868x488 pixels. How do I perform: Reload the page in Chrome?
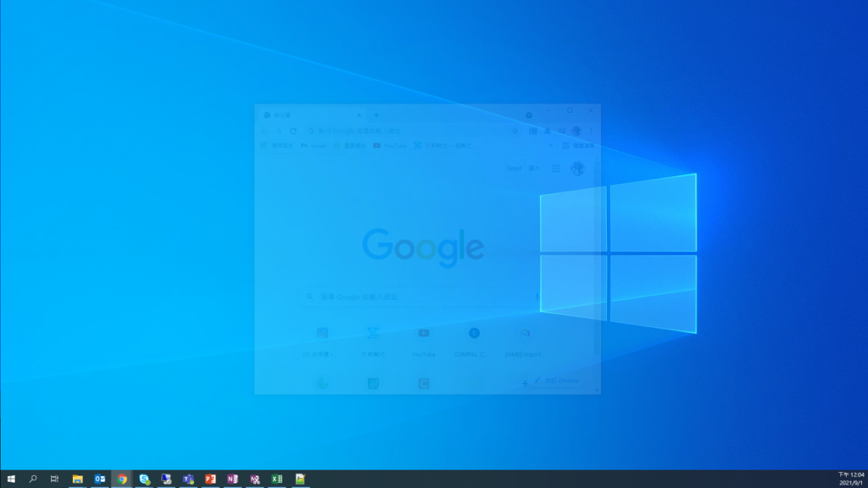[292, 131]
